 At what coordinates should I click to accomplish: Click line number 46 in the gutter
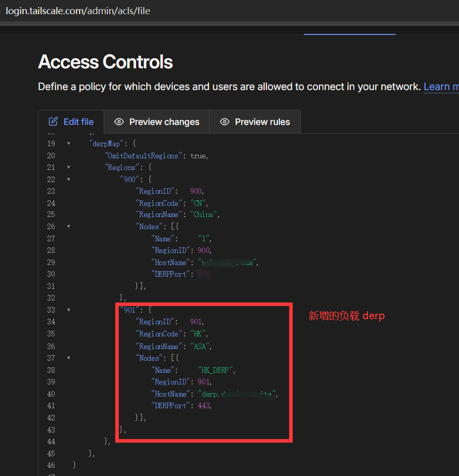pyautogui.click(x=51, y=465)
